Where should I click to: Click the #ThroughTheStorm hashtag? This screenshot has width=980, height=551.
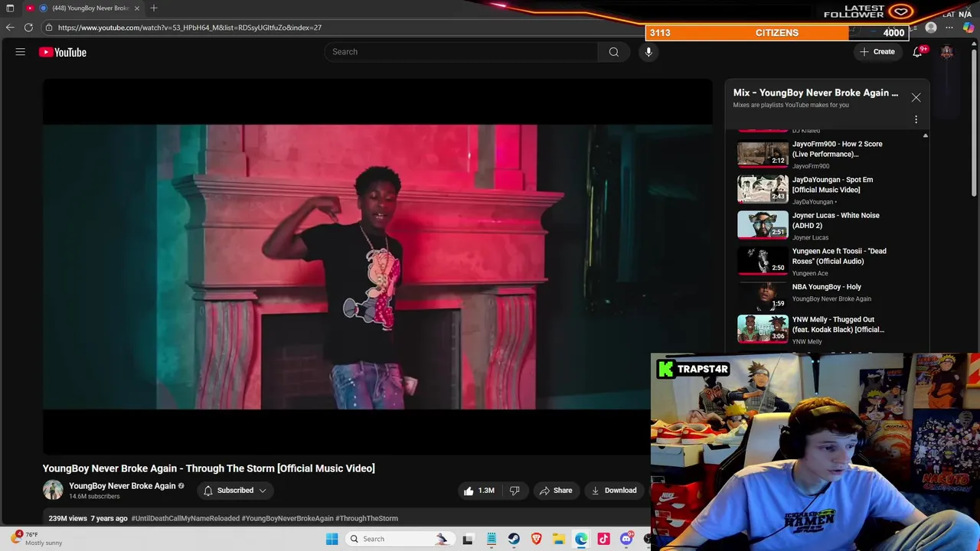[367, 518]
